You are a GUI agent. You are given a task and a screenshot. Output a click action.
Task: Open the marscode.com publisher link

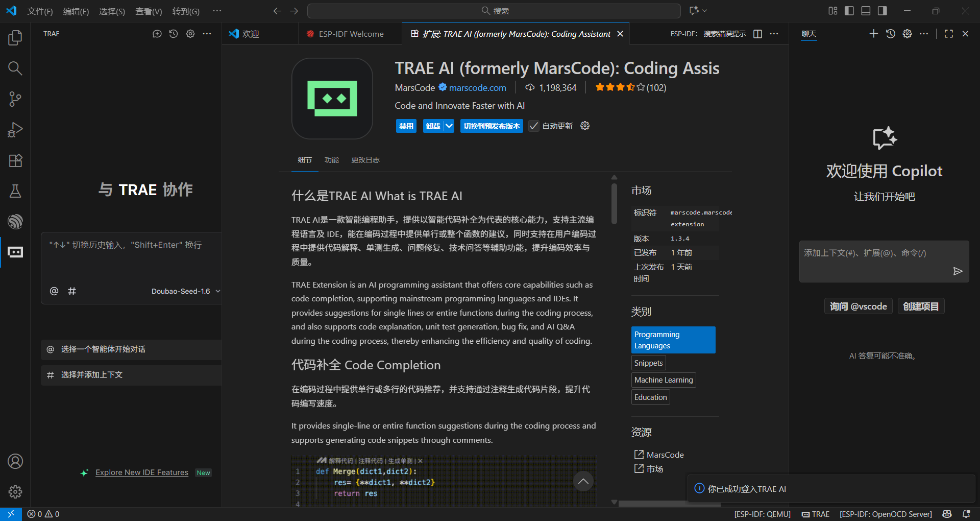click(478, 88)
